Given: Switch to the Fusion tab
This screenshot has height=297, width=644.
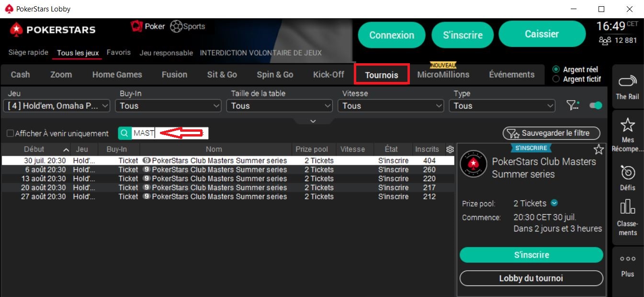Looking at the screenshot, I should (x=174, y=75).
